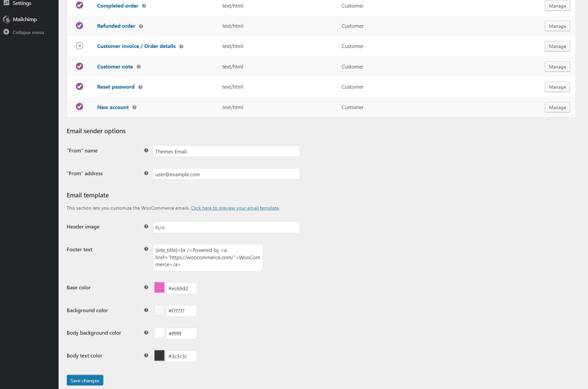Viewport: 588px width, 389px height.
Task: Click help icon for Body text color
Action: point(146,355)
